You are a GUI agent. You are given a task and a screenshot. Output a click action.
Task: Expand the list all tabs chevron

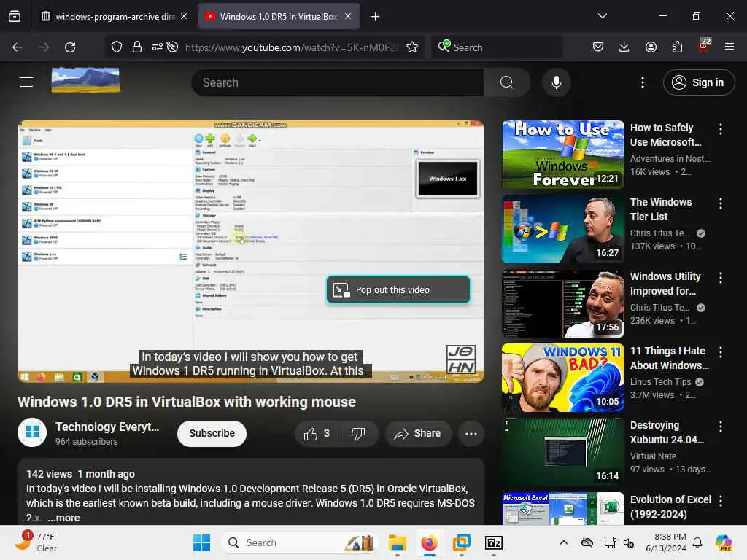point(602,16)
